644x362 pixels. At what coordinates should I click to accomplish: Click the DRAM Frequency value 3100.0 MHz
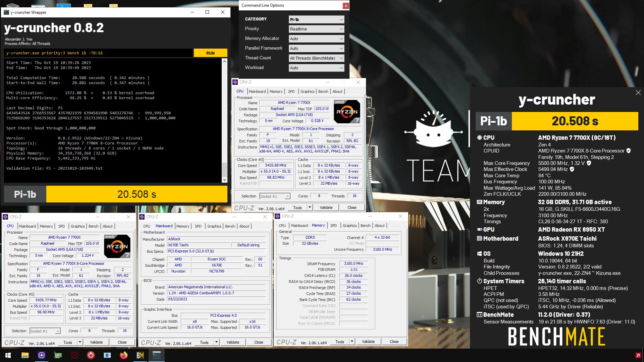[354, 264]
